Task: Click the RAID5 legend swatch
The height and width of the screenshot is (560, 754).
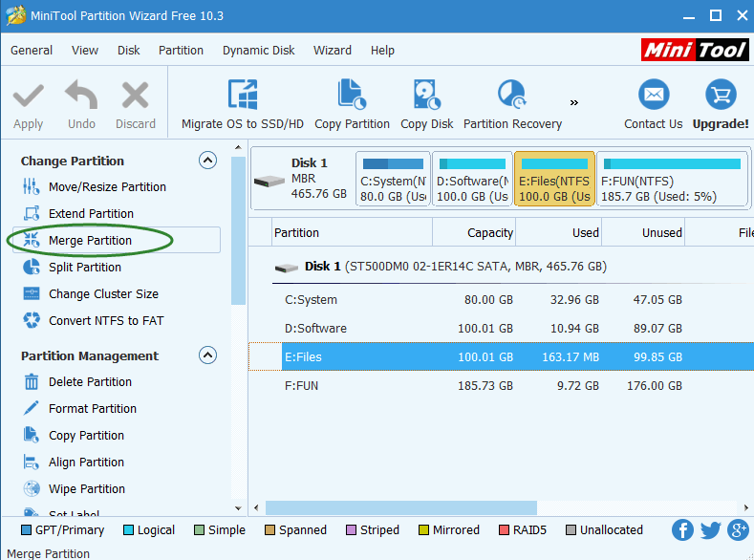Action: coord(504,530)
